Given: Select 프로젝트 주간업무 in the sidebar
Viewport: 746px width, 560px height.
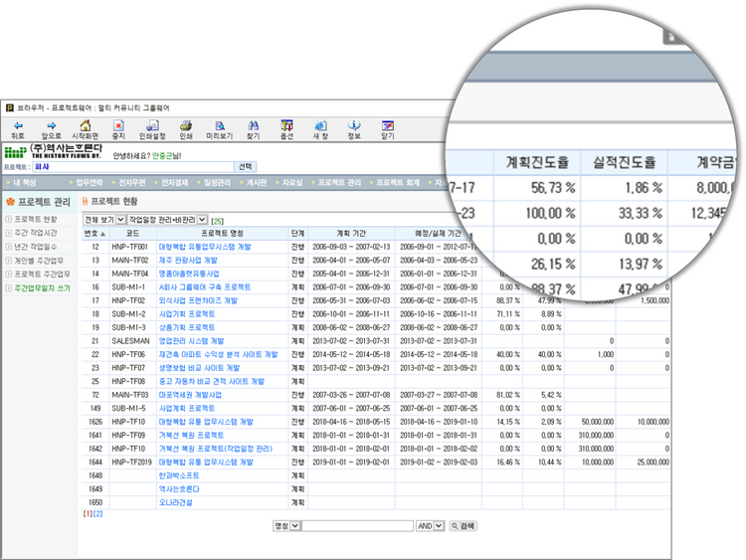Looking at the screenshot, I should (x=43, y=275).
